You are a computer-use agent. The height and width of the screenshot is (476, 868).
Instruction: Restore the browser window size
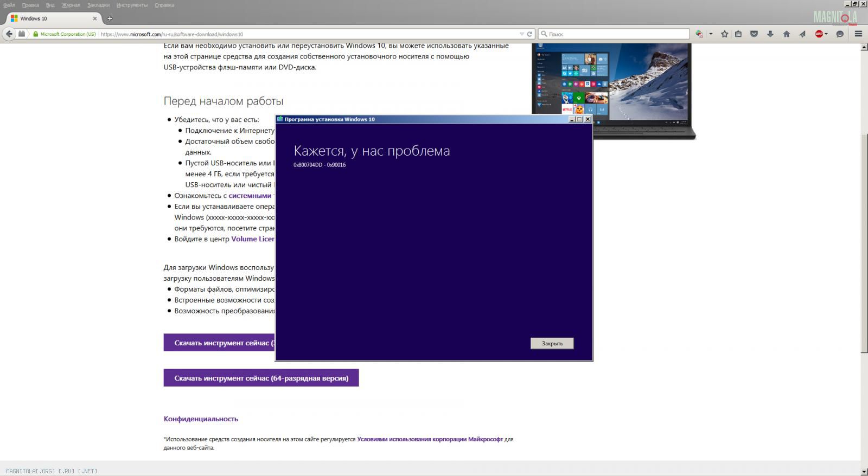click(856, 4)
